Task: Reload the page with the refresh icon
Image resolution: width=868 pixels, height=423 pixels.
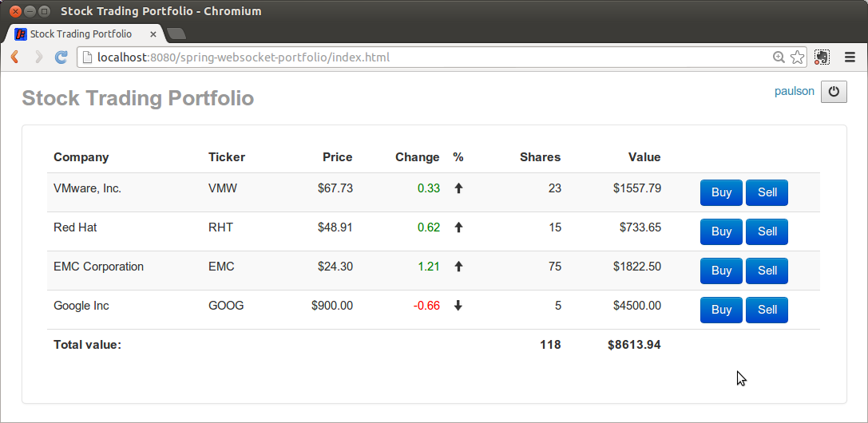Action: pyautogui.click(x=61, y=57)
